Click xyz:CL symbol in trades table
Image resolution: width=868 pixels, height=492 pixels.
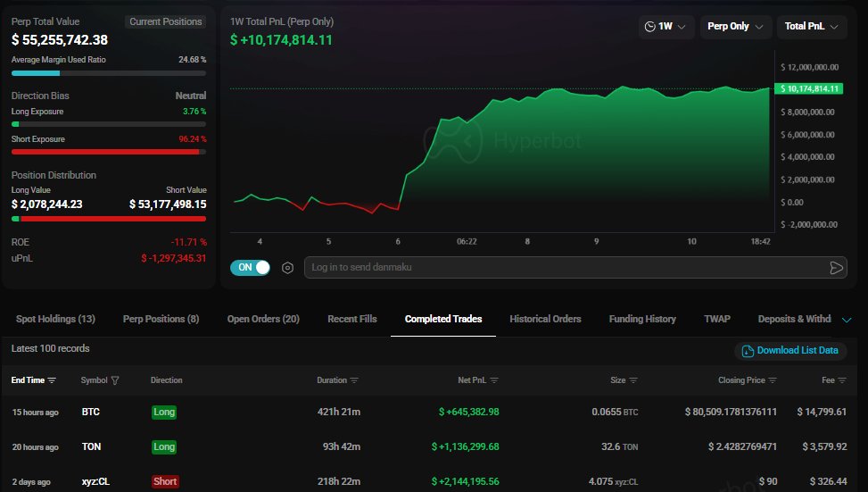click(x=95, y=482)
